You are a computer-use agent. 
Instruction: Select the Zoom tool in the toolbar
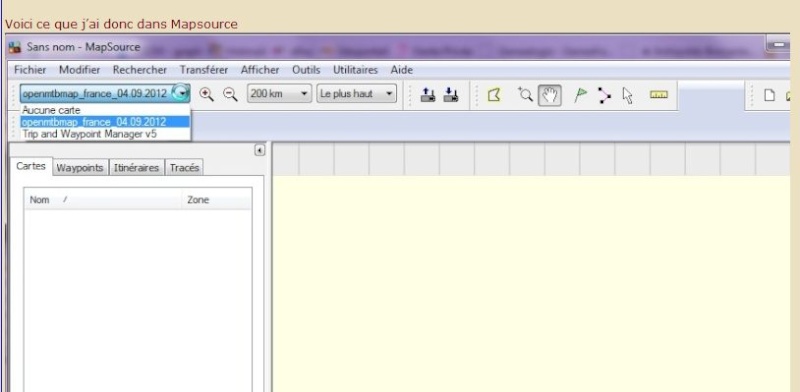(525, 94)
